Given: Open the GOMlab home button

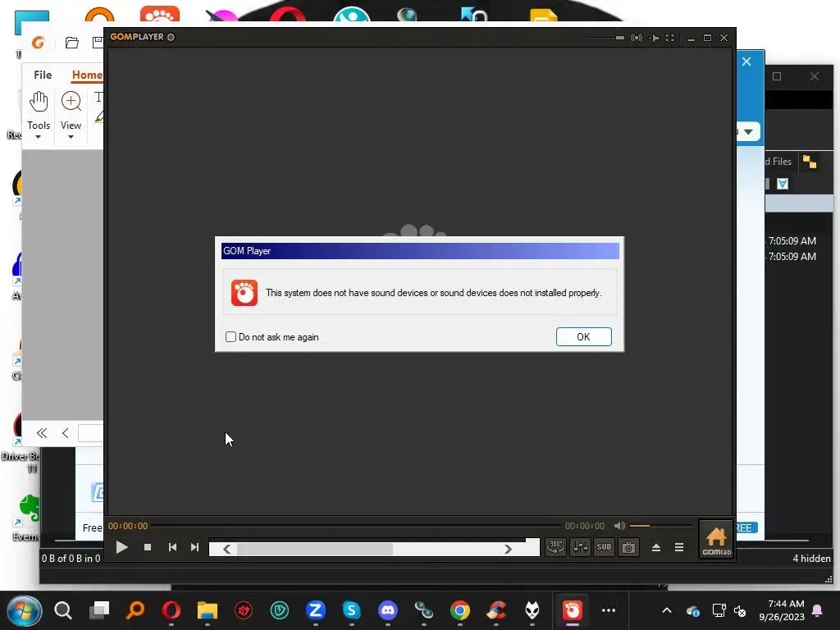Looking at the screenshot, I should click(x=716, y=540).
